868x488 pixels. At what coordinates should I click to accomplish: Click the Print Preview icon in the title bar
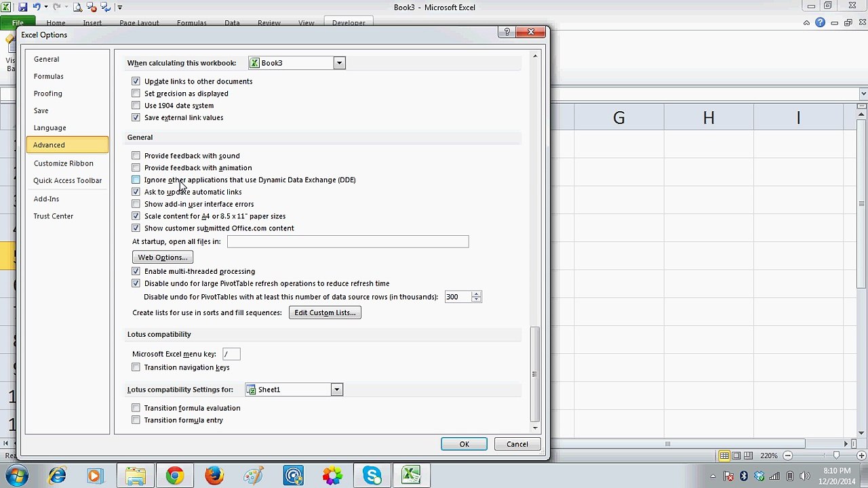pyautogui.click(x=77, y=7)
